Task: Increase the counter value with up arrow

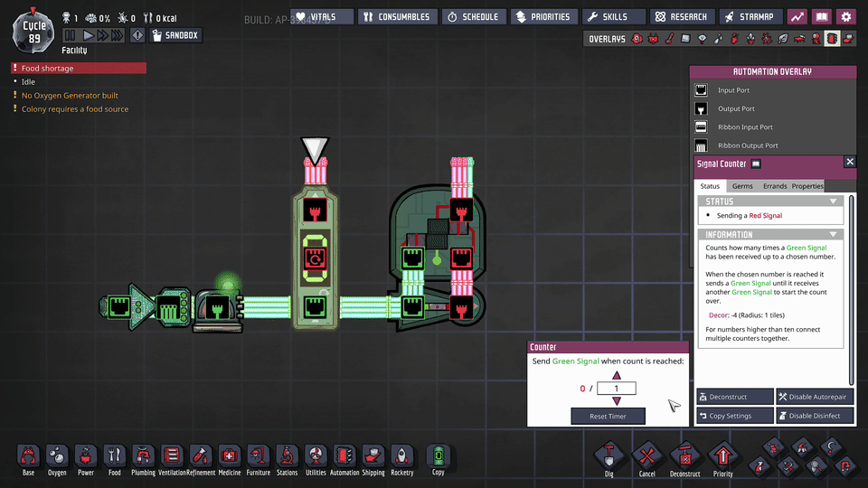Action: pos(617,375)
